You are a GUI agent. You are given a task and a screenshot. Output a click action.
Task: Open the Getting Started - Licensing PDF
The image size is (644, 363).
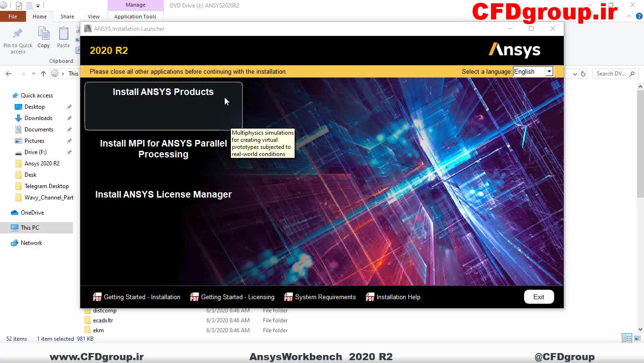click(x=232, y=297)
